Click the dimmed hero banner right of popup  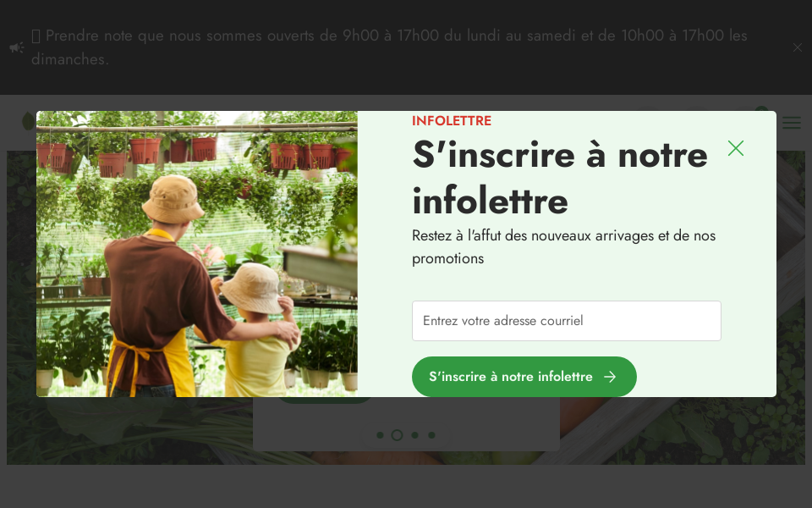(791, 307)
